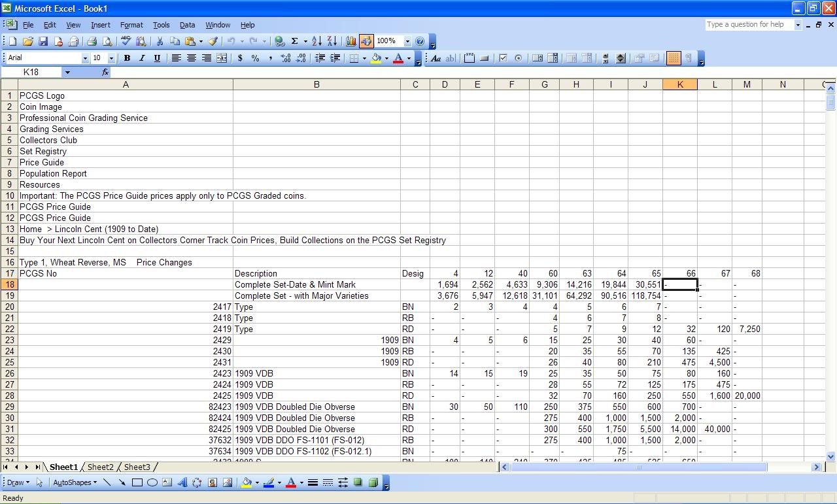Toggle the Forms toolbar grid button
Screen dimensions: 837x504
pyautogui.click(x=673, y=58)
